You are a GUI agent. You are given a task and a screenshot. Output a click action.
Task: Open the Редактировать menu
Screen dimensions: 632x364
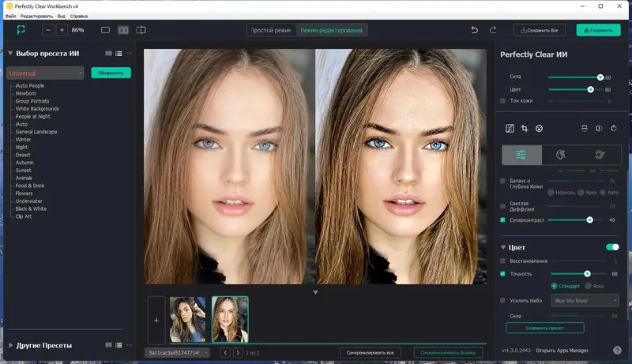point(36,16)
